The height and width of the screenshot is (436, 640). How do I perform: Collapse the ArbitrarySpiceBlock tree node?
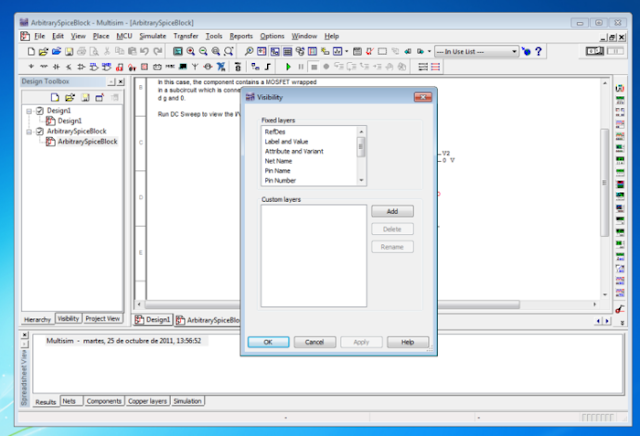pos(29,131)
